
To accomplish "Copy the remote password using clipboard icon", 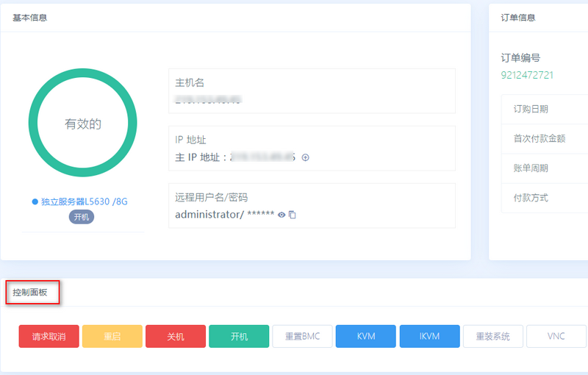I will (293, 215).
